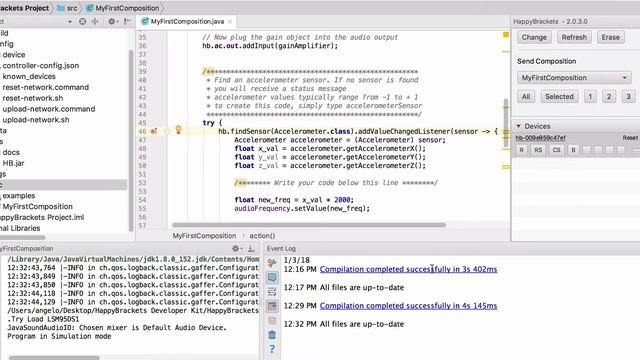Close the MyFirstComposition.java tab
The width and height of the screenshot is (640, 360).
[x=230, y=21]
